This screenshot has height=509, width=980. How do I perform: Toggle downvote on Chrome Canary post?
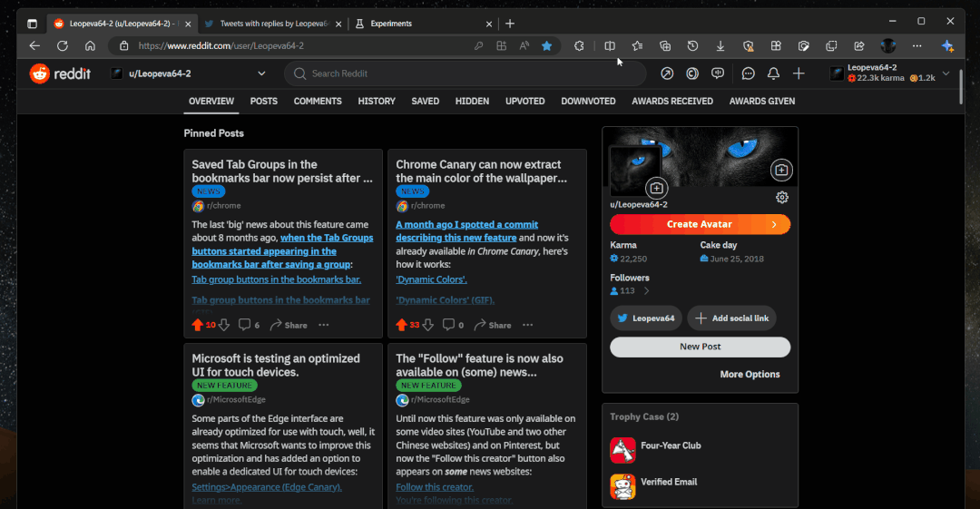[427, 325]
